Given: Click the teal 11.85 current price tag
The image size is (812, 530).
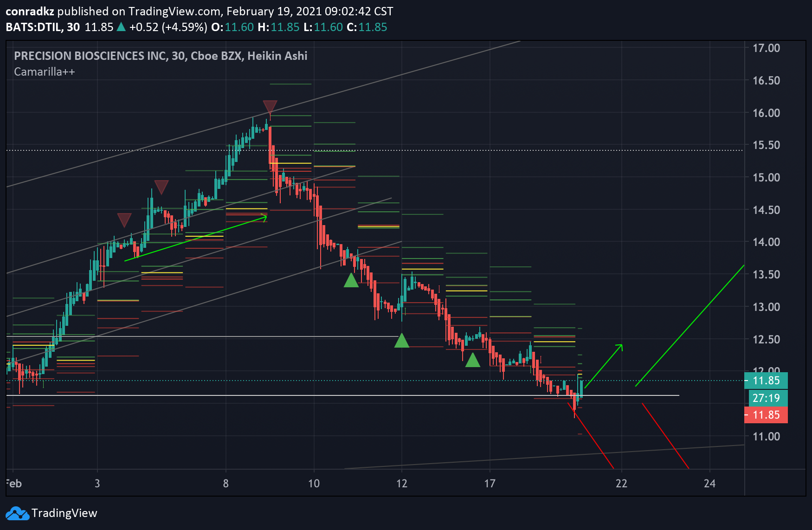Looking at the screenshot, I should tap(766, 381).
